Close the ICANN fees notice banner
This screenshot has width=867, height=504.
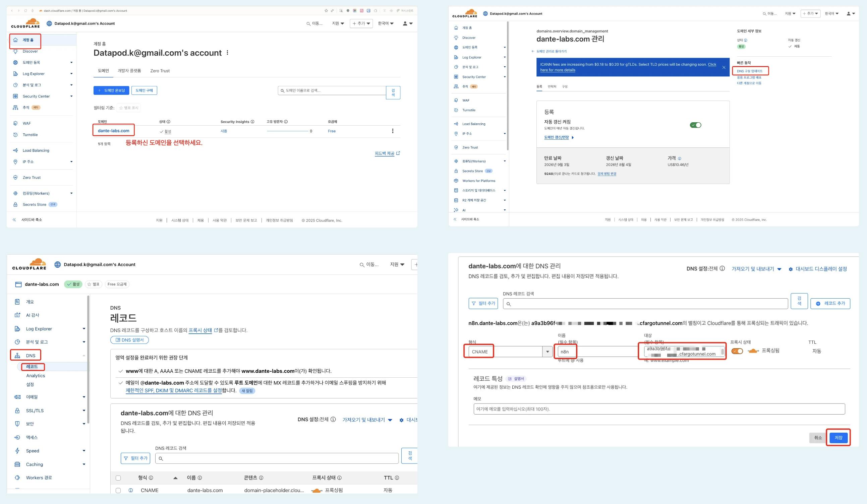coord(724,67)
